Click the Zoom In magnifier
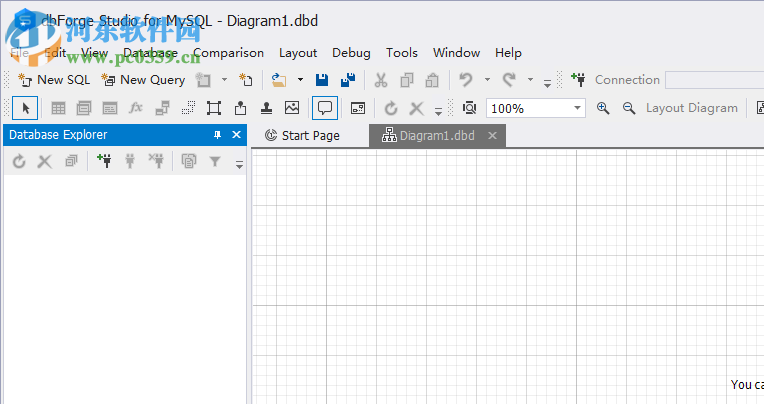The image size is (764, 404). [x=603, y=108]
